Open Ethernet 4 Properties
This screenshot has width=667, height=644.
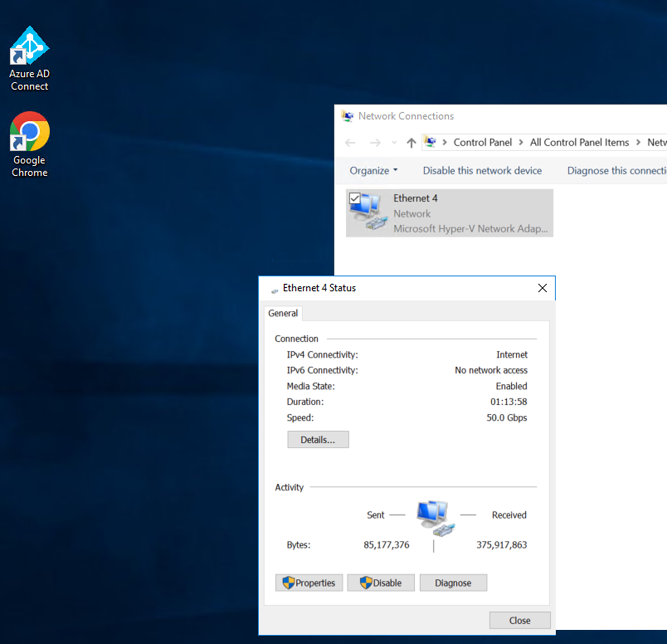(309, 583)
